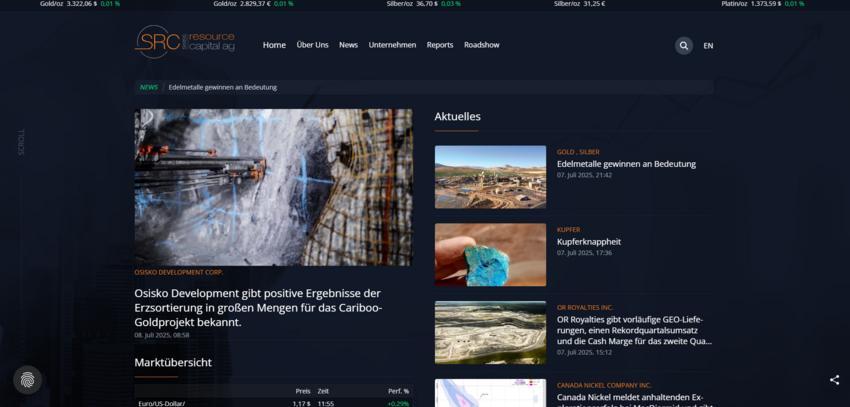
Task: Open the Roadshow menu item
Action: pyautogui.click(x=481, y=45)
